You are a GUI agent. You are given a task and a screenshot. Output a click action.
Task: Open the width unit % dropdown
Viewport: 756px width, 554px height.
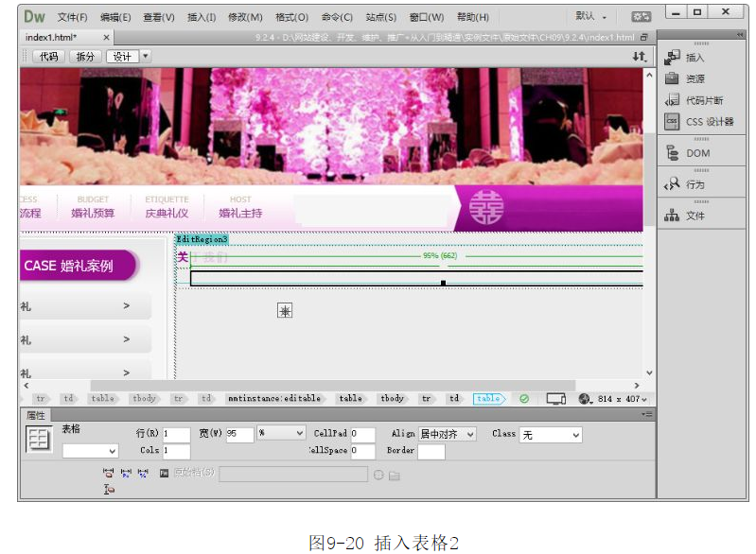click(281, 434)
